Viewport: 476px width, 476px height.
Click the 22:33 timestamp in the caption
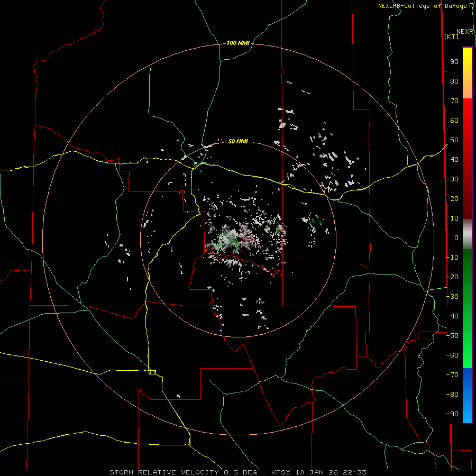tap(354, 472)
